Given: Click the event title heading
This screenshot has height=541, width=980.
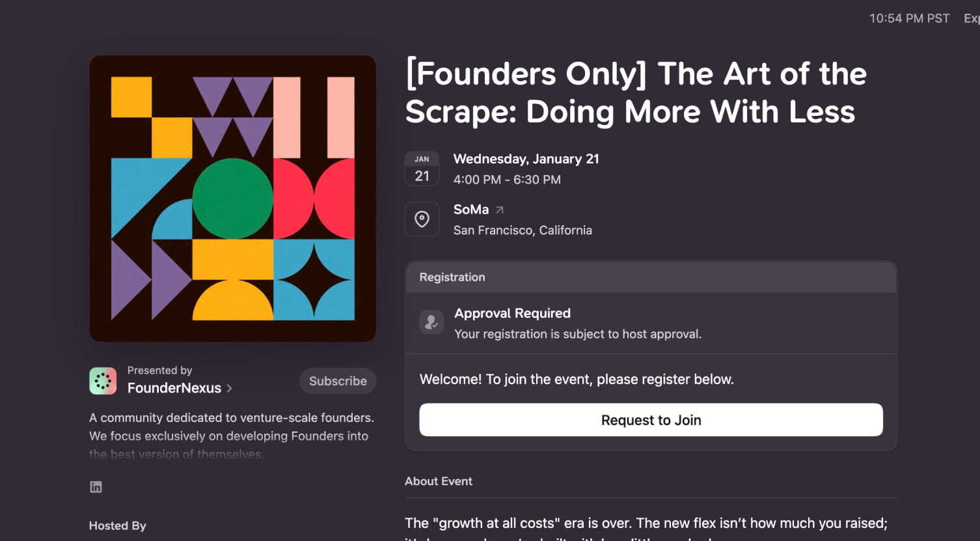Looking at the screenshot, I should pos(635,92).
